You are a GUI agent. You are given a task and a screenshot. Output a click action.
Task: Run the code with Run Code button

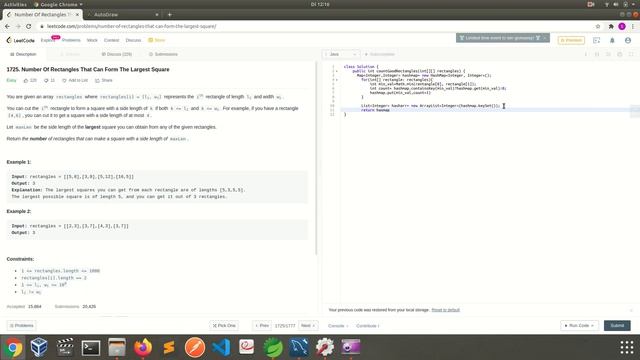580,326
